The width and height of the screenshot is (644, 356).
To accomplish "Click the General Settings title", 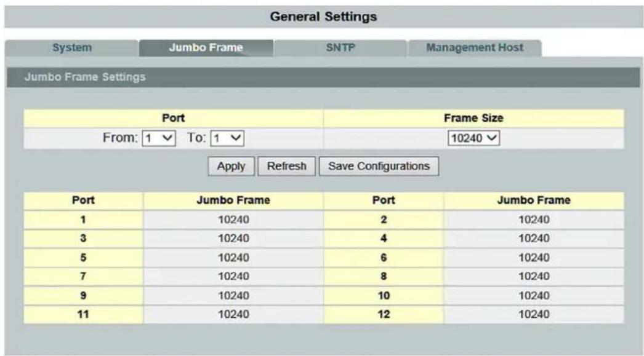I will [x=324, y=17].
